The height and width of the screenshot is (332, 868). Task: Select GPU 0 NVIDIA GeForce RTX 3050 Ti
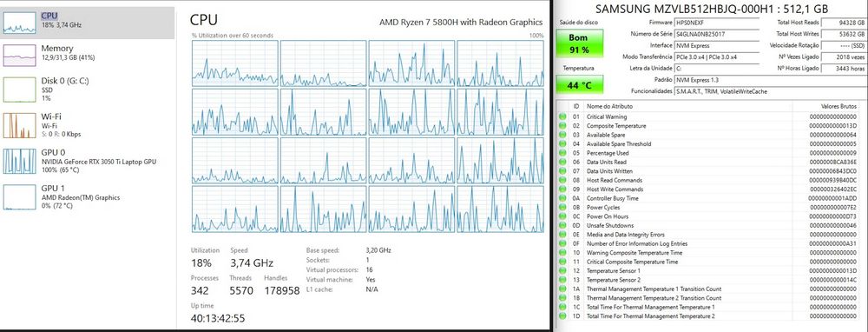click(88, 161)
